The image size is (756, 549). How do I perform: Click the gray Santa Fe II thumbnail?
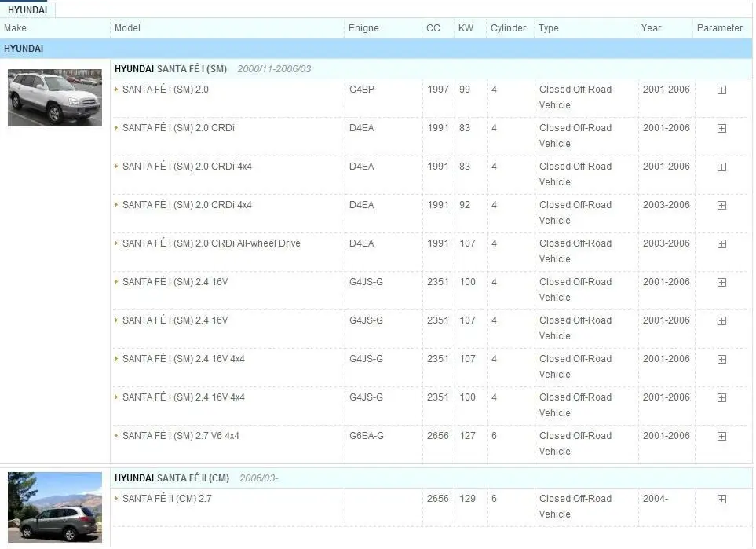click(55, 507)
